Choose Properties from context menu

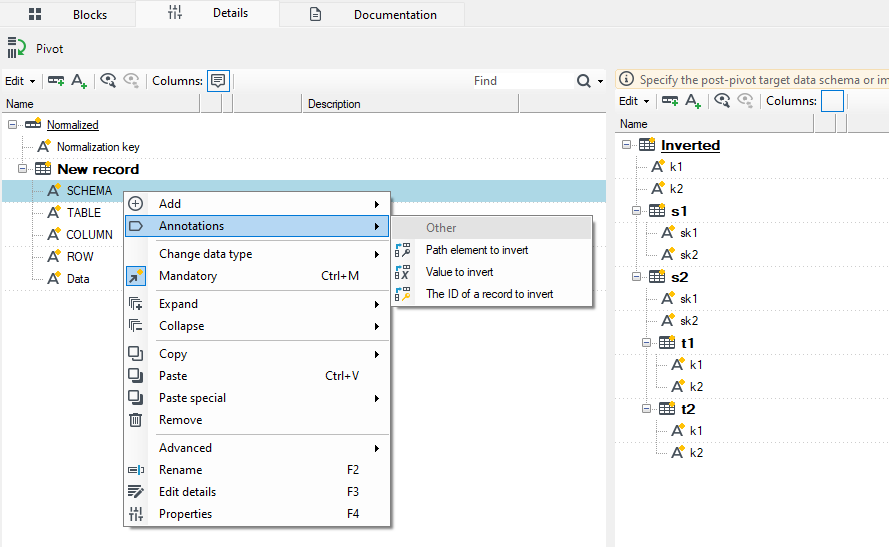[x=257, y=514]
